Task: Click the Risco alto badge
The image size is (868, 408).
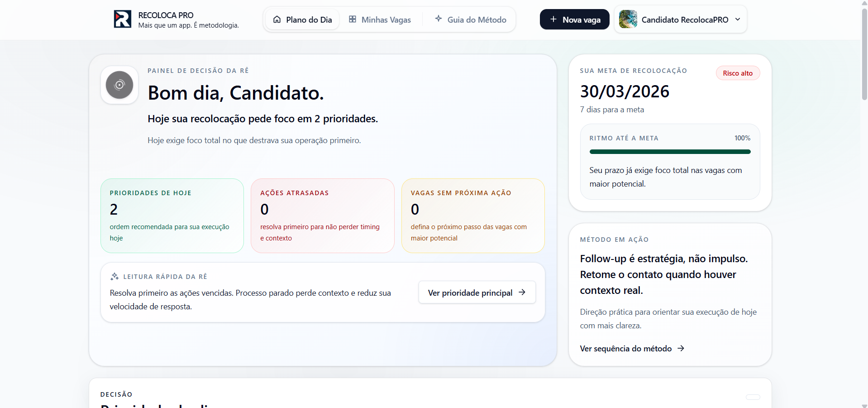Action: click(737, 73)
